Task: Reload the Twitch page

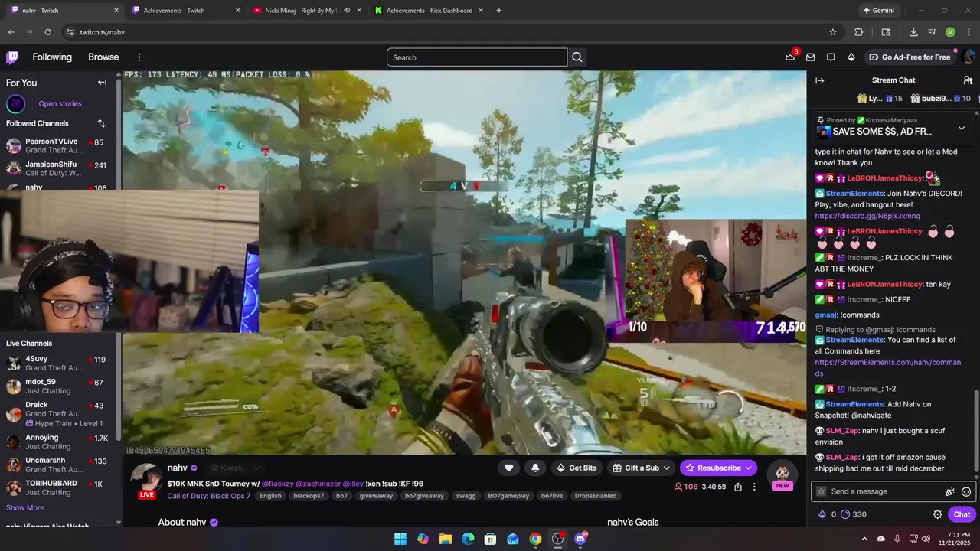Action: point(47,32)
